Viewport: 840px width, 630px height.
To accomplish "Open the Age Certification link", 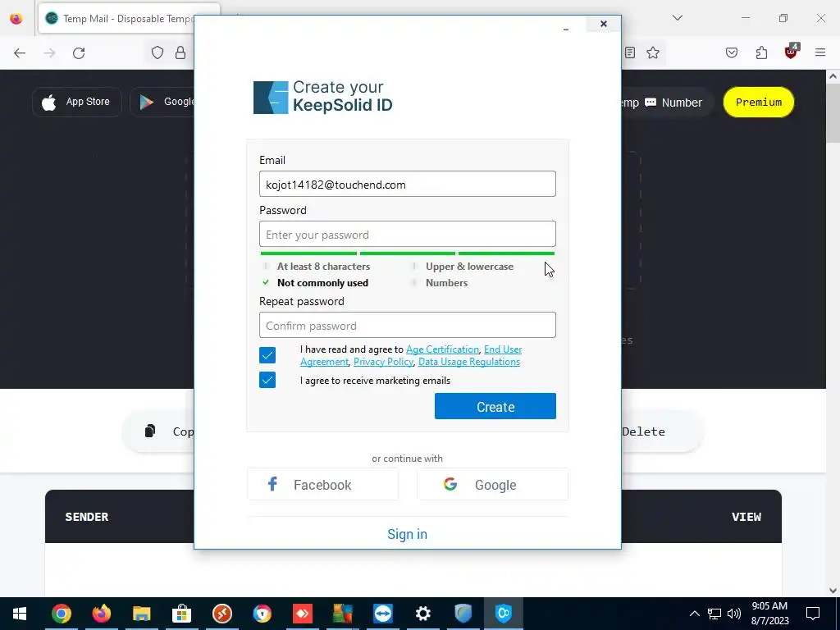I will [442, 349].
